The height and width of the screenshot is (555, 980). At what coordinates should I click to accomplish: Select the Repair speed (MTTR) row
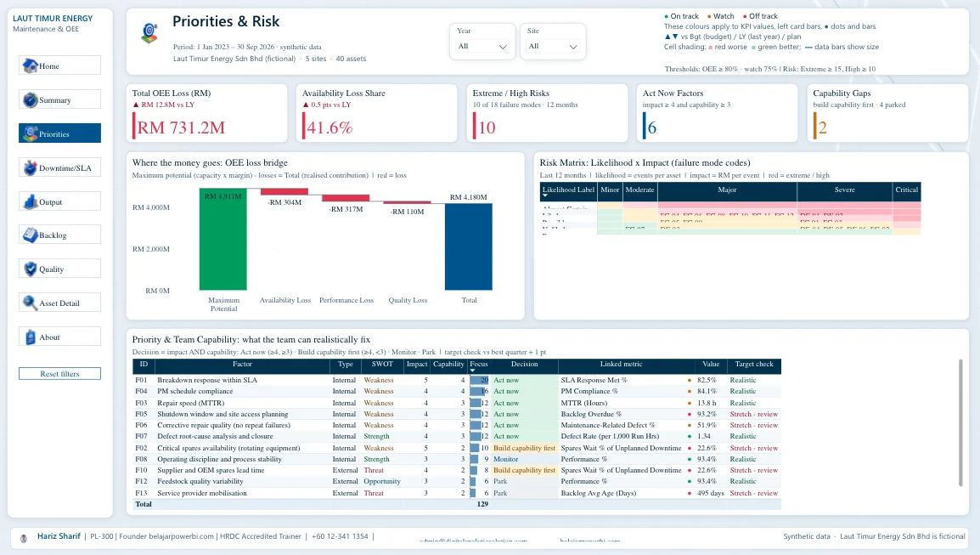pyautogui.click(x=457, y=403)
